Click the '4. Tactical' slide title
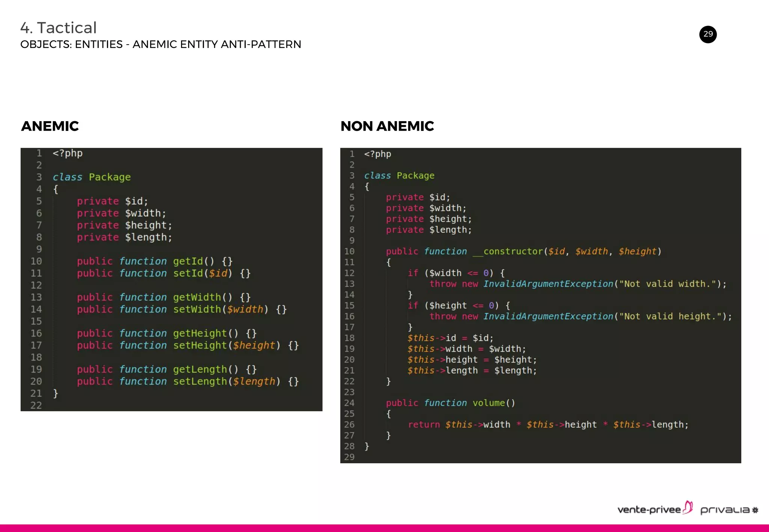 tap(59, 28)
